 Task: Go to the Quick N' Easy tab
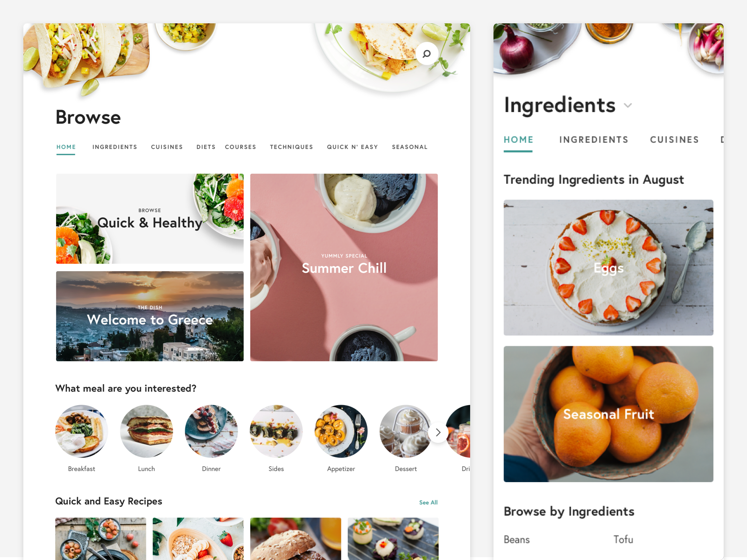click(x=352, y=147)
